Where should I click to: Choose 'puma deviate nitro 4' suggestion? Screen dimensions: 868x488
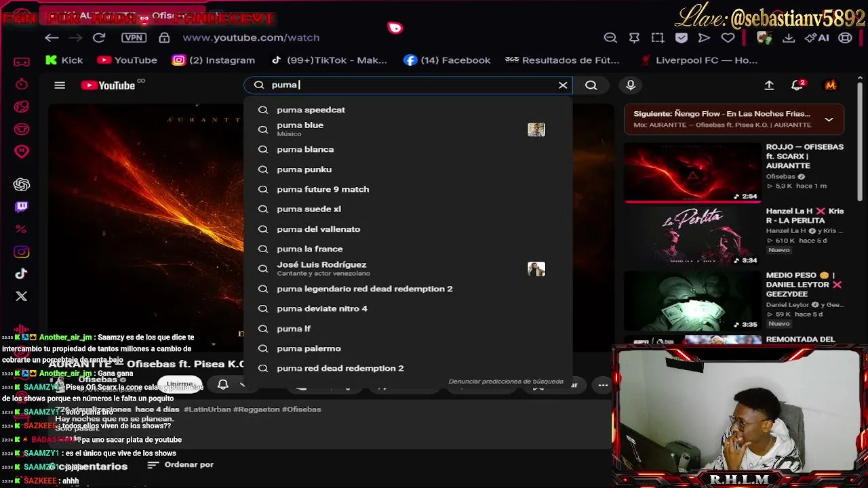click(x=408, y=308)
